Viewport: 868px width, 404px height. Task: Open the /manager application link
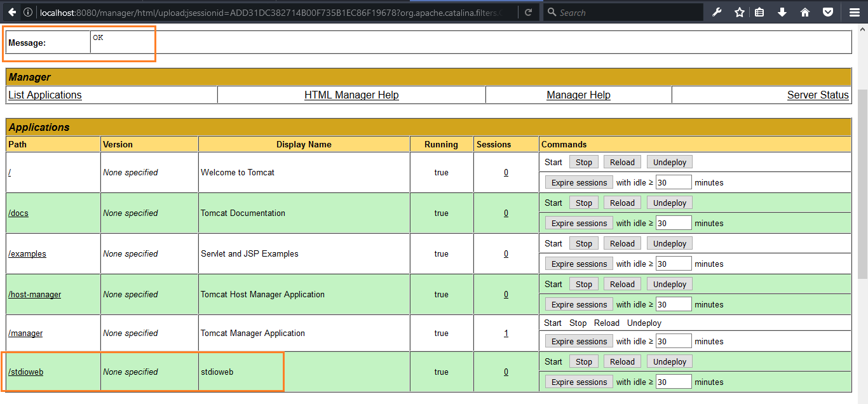tap(25, 333)
